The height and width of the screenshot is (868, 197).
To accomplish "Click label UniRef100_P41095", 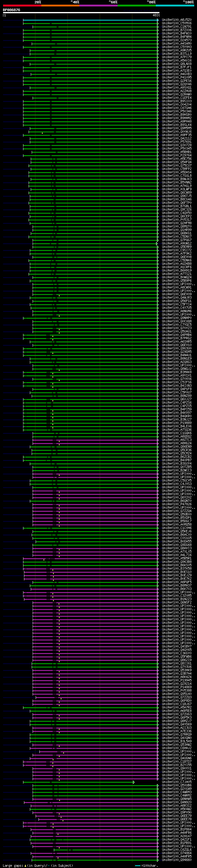I will [176, 78].
